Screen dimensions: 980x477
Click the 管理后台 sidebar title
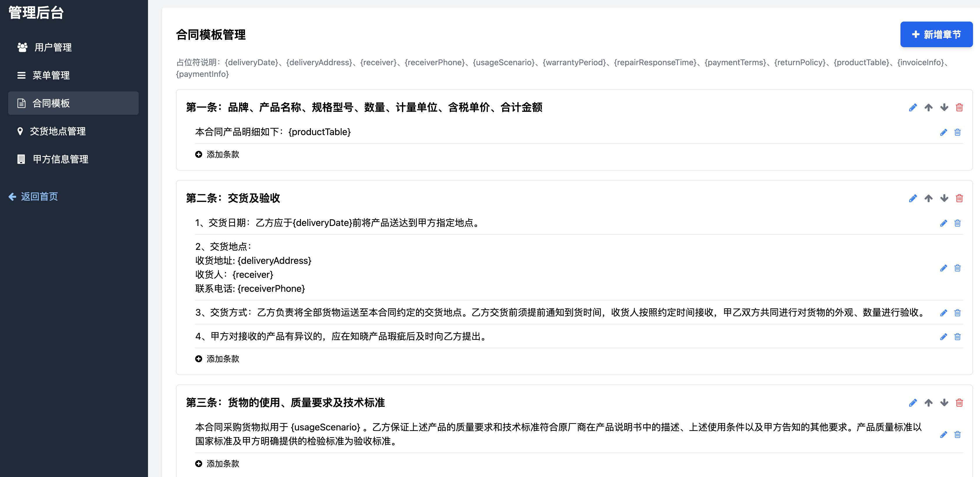[36, 13]
